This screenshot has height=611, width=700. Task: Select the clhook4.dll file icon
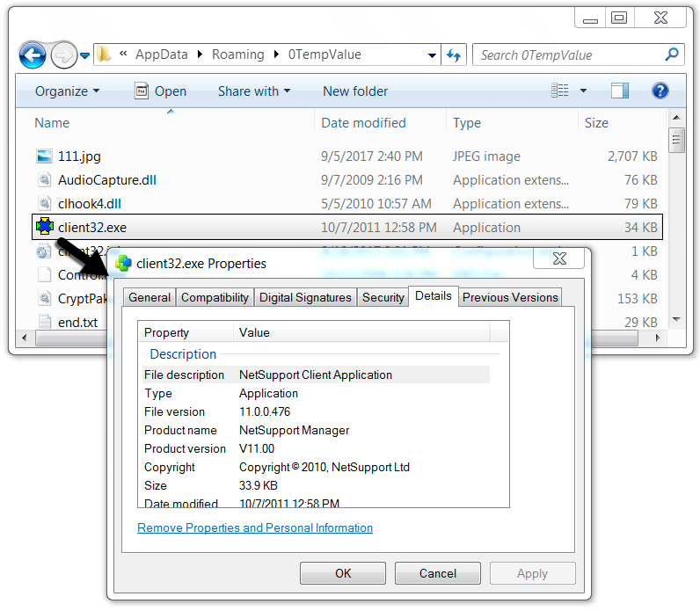[x=44, y=203]
